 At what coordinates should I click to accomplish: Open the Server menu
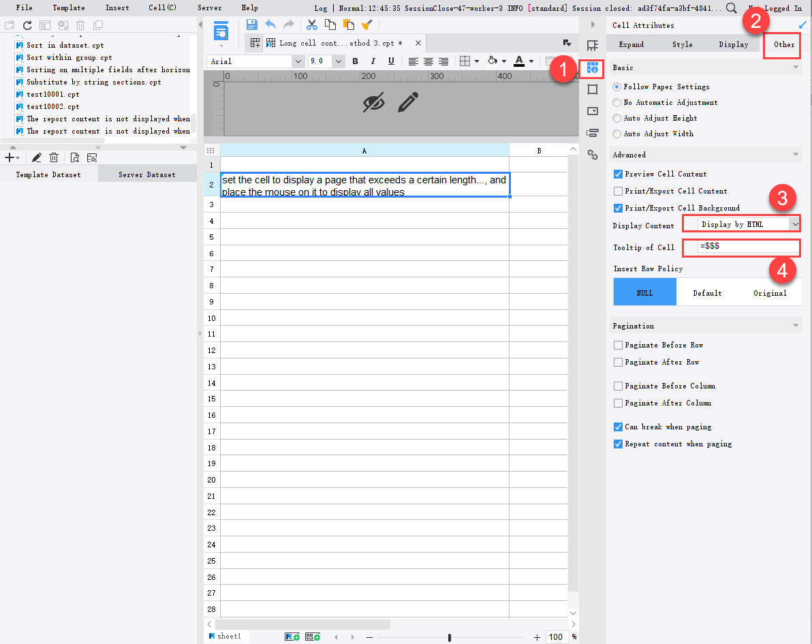pyautogui.click(x=210, y=7)
